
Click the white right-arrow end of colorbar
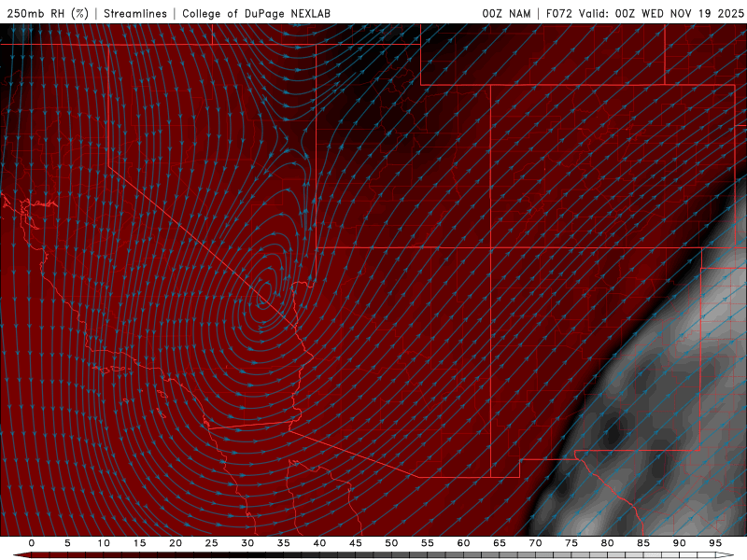(x=726, y=555)
